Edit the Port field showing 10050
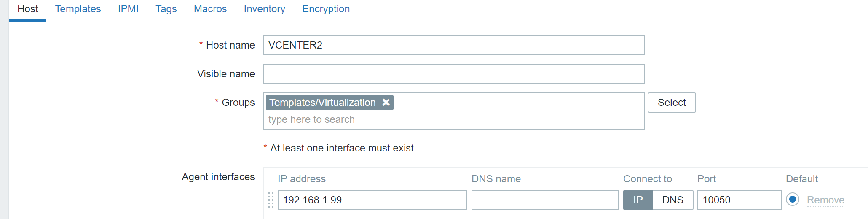Screen dimensions: 868x219 click(739, 200)
